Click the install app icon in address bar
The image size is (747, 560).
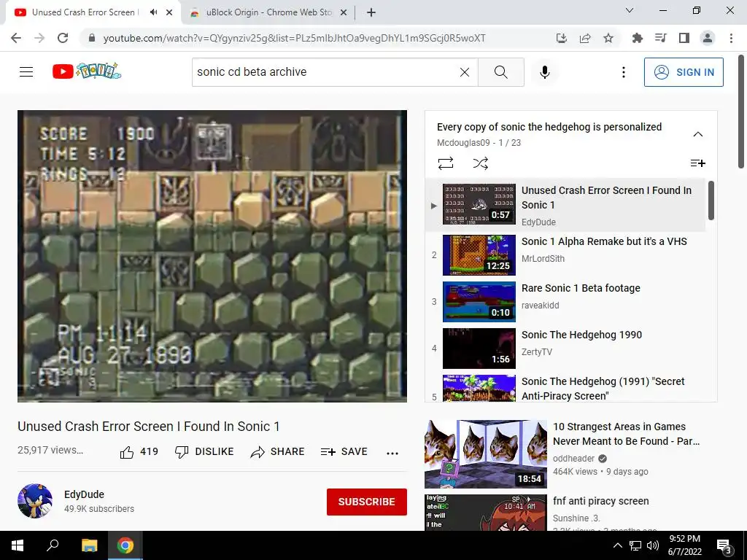coord(562,38)
